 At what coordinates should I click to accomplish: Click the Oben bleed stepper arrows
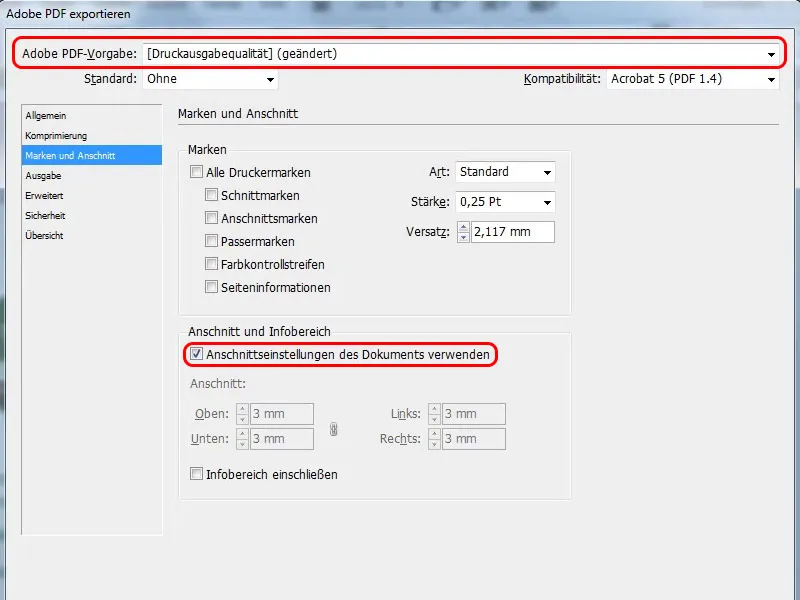click(242, 414)
